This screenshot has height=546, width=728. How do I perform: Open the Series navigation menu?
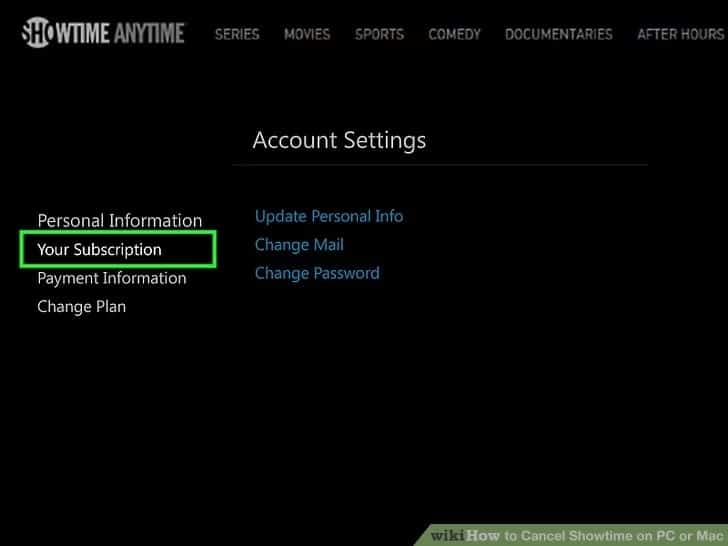(237, 34)
